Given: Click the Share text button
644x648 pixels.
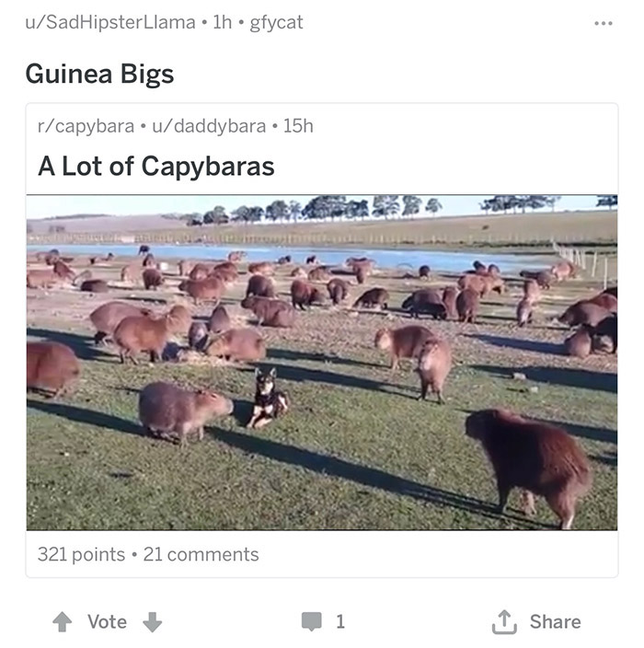Looking at the screenshot, I should pyautogui.click(x=555, y=621).
